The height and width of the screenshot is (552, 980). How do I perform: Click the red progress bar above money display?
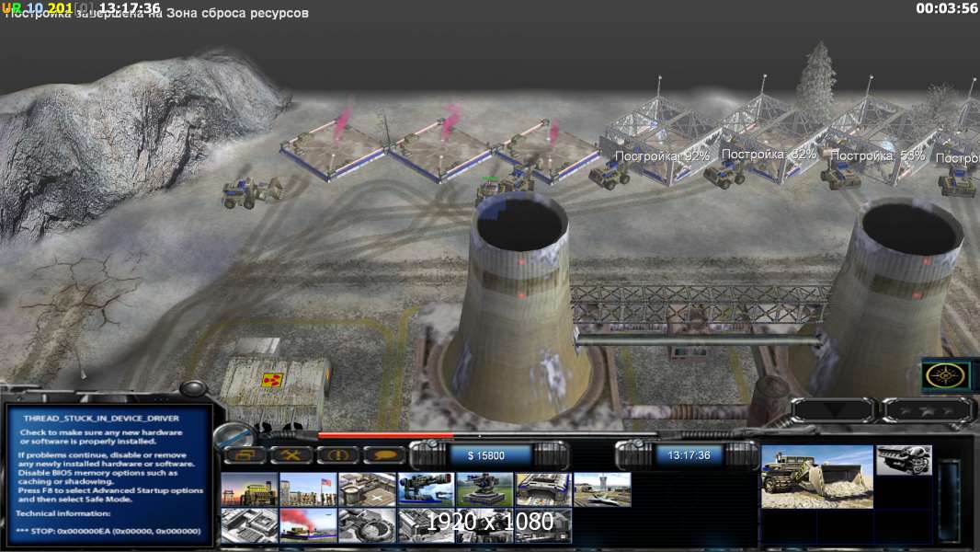click(x=385, y=434)
